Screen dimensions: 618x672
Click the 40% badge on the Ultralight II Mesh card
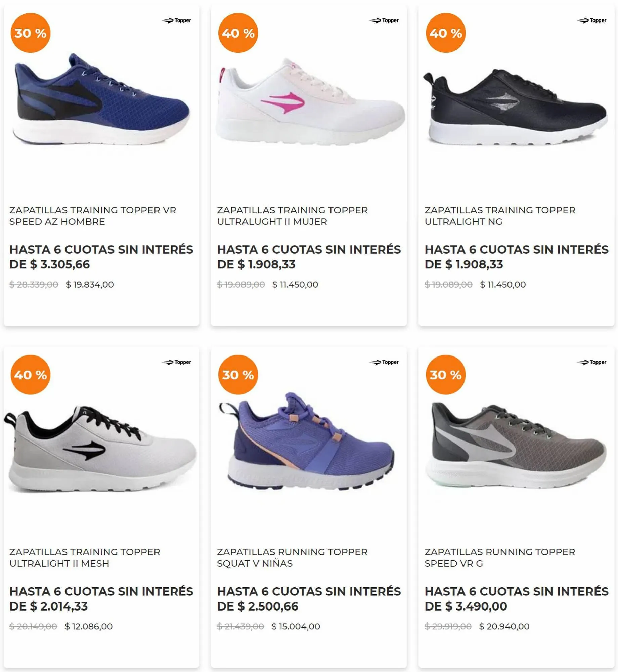31,375
